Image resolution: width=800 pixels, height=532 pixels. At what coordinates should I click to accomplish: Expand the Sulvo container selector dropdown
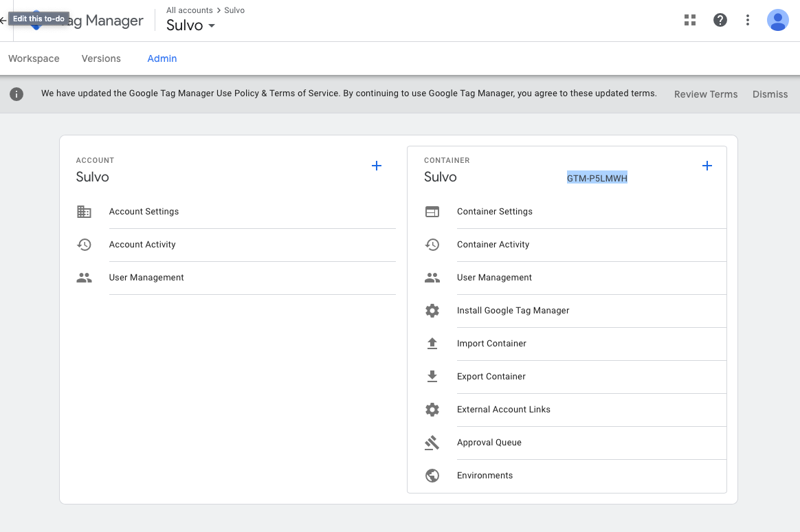[x=190, y=25]
